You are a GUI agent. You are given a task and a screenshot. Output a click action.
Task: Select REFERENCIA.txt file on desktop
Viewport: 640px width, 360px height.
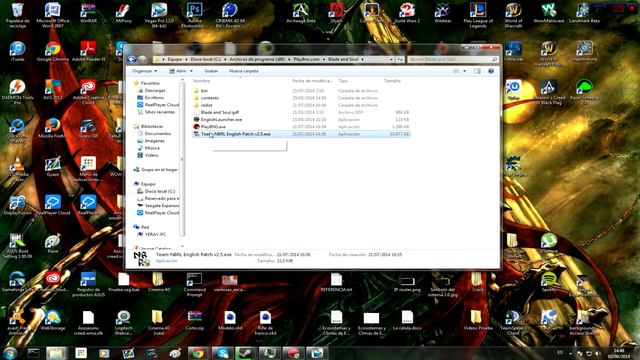336,282
